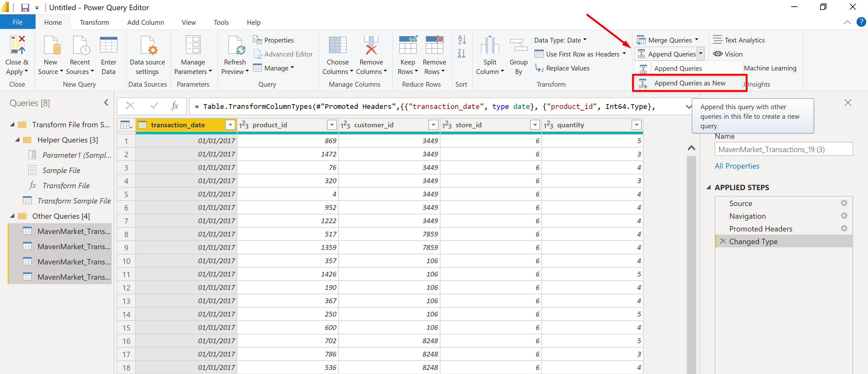Viewport: 868px width, 374px height.
Task: Open the table menu icon at grid corner
Action: point(126,125)
